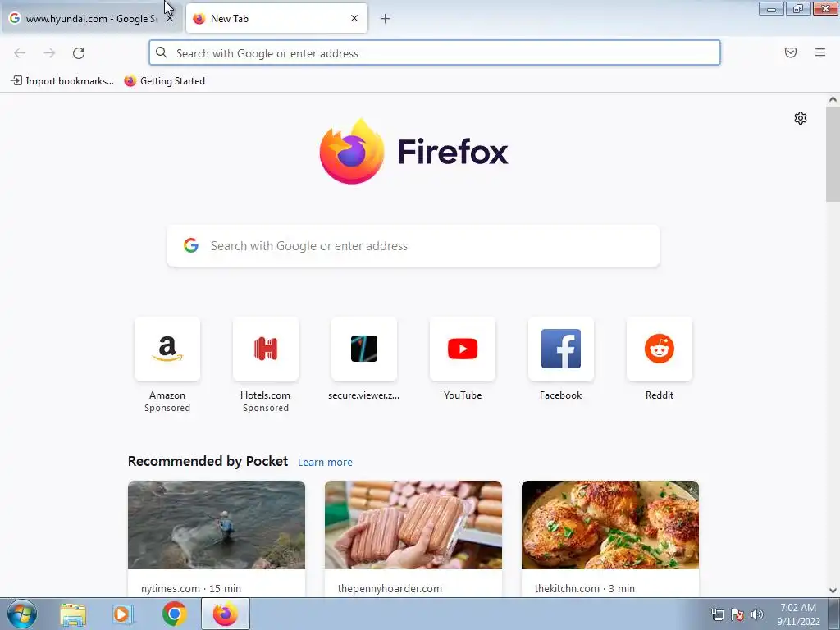The width and height of the screenshot is (840, 630).
Task: Click Recommended by Pocket heading
Action: click(x=208, y=461)
